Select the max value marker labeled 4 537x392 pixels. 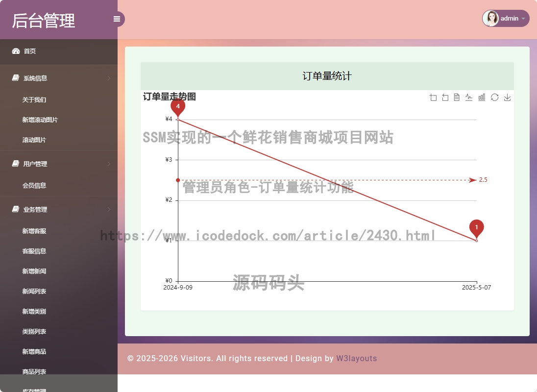(178, 107)
